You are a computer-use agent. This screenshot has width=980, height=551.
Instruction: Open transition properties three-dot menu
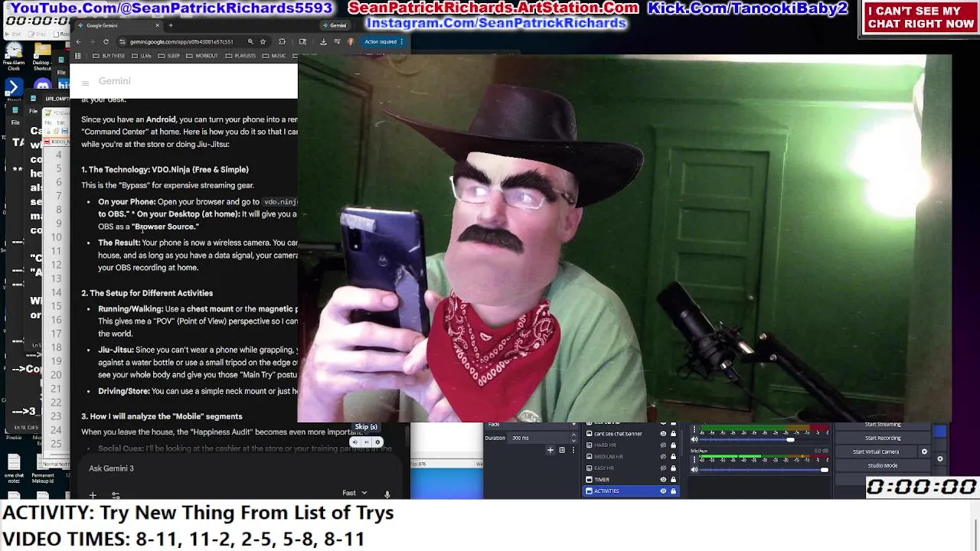pos(573,450)
